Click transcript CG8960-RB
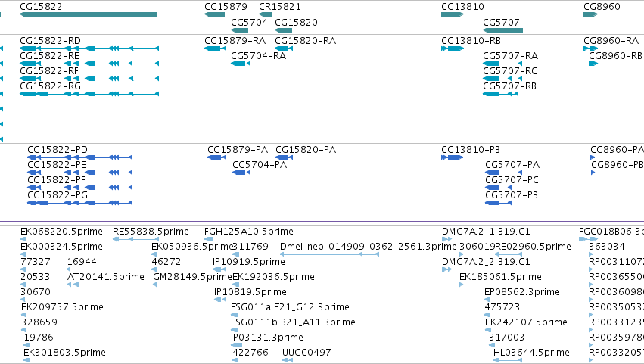Screen dimensions: 644x364 click(593, 64)
